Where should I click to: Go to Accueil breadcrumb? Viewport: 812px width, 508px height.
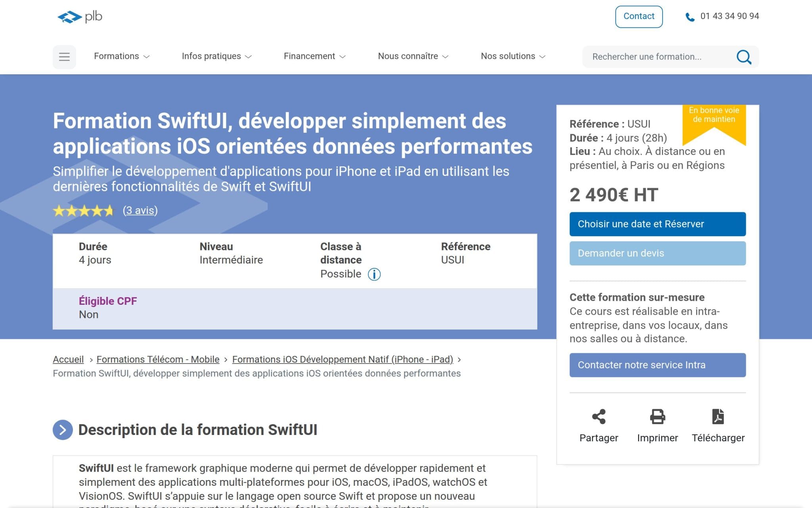(68, 359)
